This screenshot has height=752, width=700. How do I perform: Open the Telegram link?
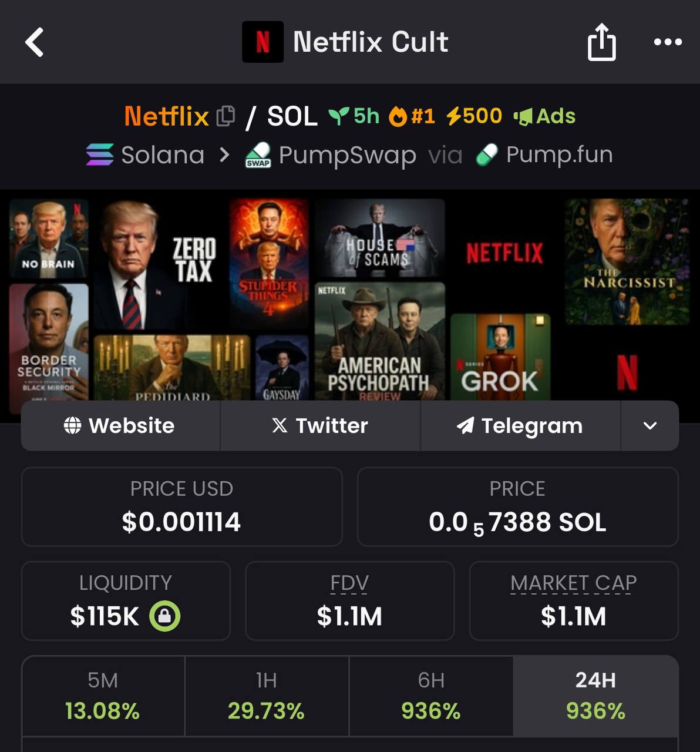coord(520,426)
